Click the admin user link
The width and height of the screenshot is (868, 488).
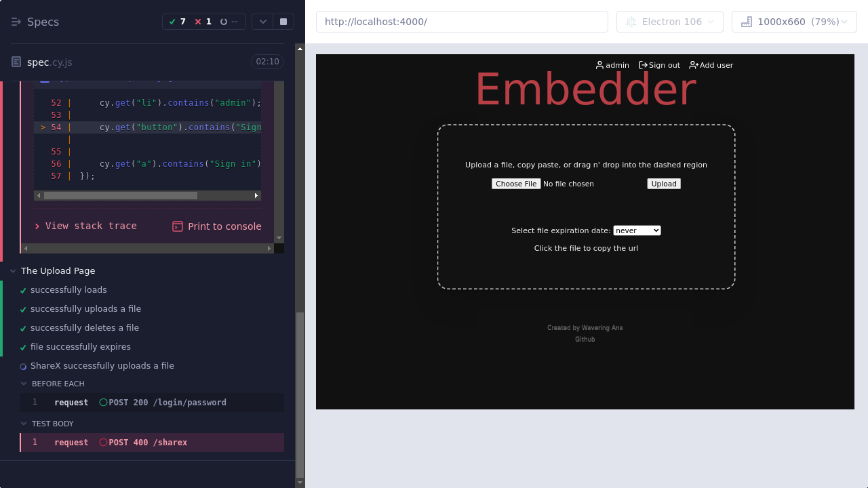tap(612, 65)
